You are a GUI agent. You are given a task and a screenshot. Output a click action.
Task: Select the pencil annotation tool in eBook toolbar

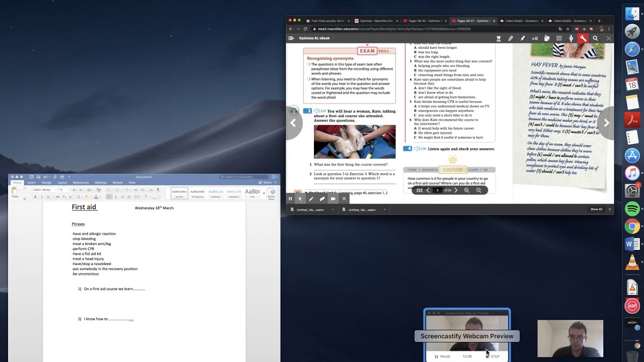[x=511, y=38]
